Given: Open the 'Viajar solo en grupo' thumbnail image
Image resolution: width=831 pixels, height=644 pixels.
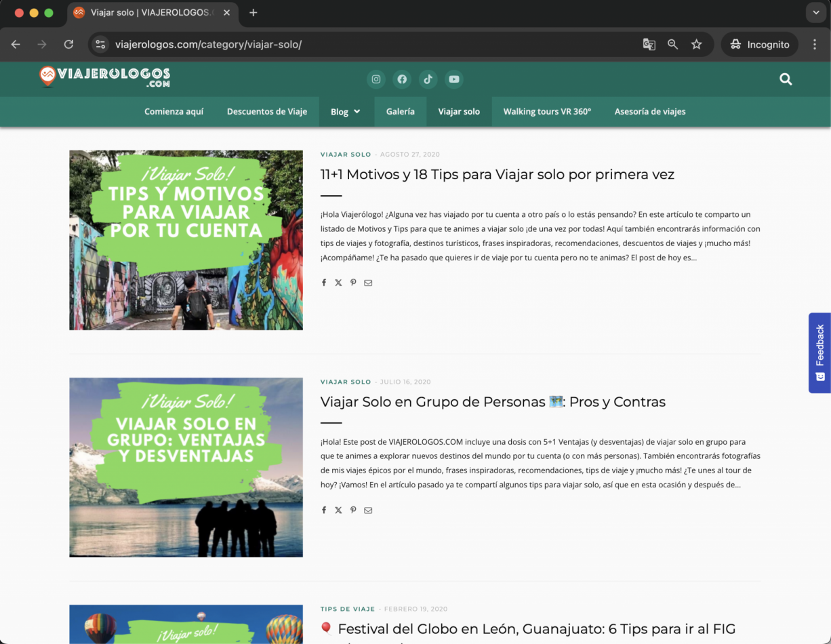Looking at the screenshot, I should (x=186, y=467).
